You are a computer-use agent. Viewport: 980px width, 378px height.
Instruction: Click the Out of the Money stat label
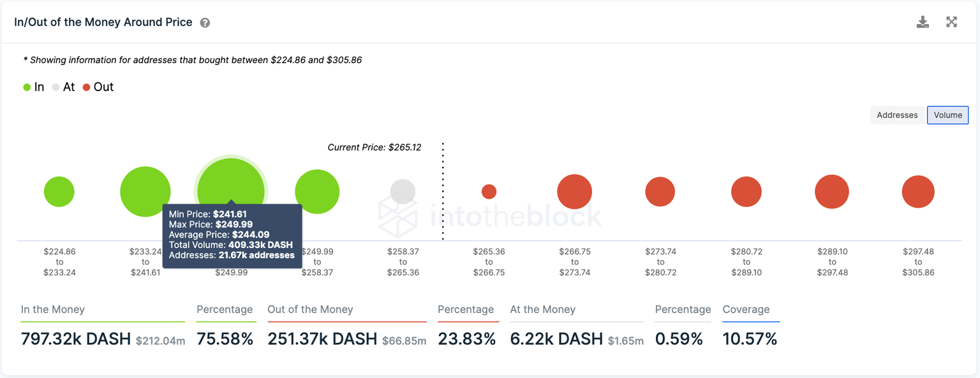coord(311,309)
